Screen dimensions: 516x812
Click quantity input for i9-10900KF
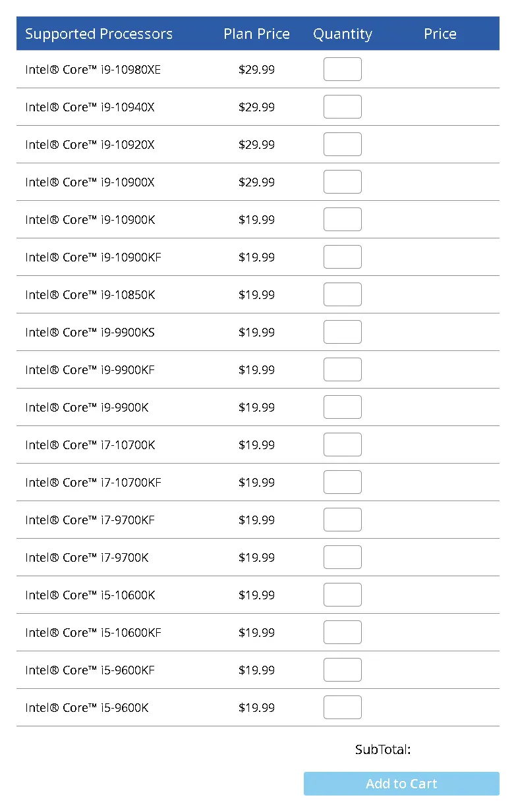point(343,257)
